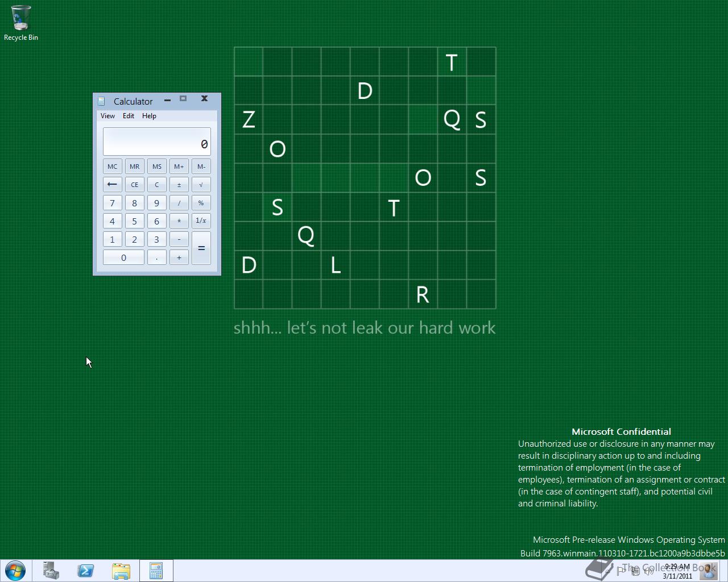Click the M+ memory add button

pyautogui.click(x=179, y=166)
